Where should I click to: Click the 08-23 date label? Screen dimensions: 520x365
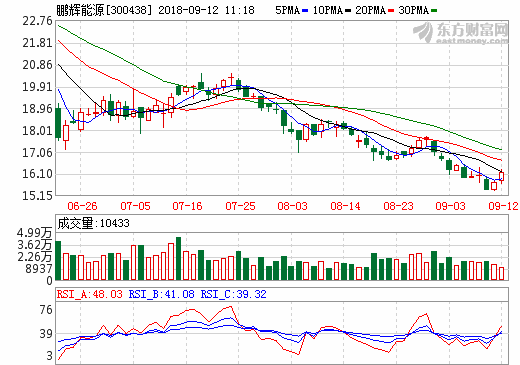[x=398, y=206]
